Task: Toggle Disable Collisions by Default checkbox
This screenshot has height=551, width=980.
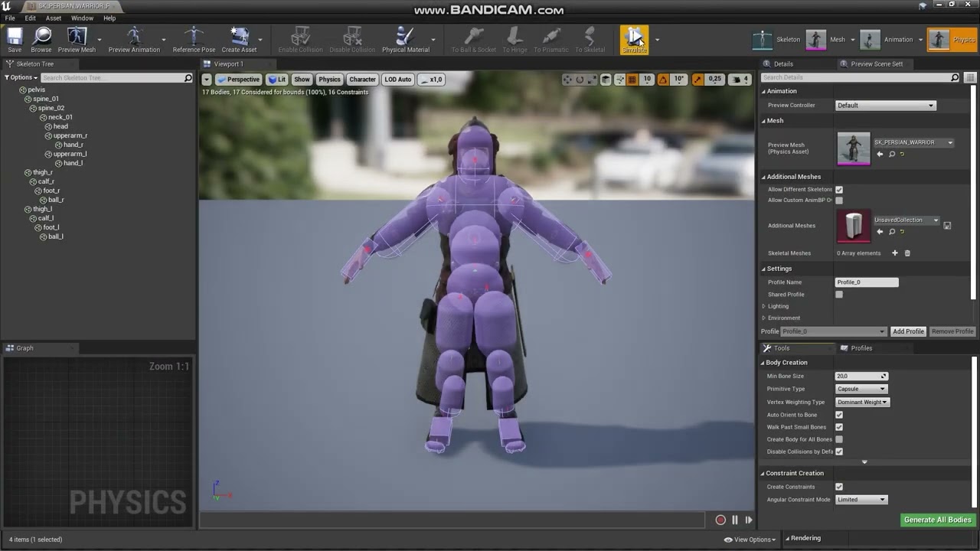Action: click(x=839, y=452)
